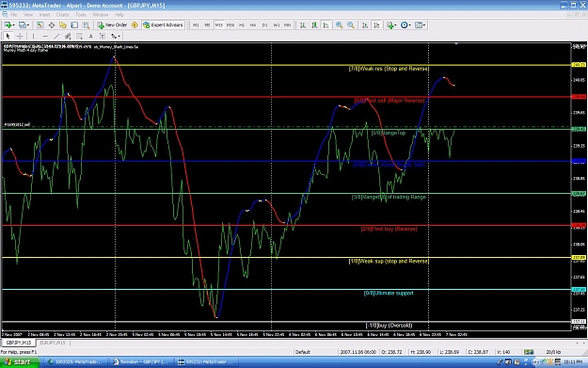
Task: Select the Trendline drawing tool
Action: [x=56, y=36]
